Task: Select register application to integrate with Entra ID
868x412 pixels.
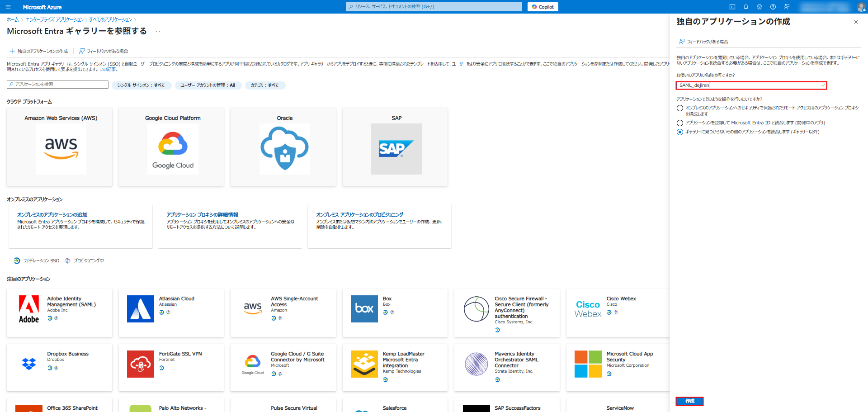Action: [680, 123]
